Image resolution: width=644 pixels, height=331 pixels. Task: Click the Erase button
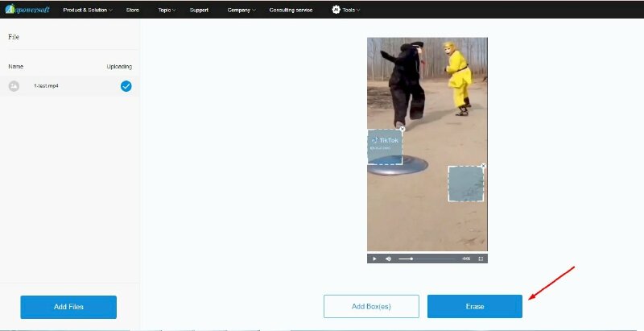475,306
